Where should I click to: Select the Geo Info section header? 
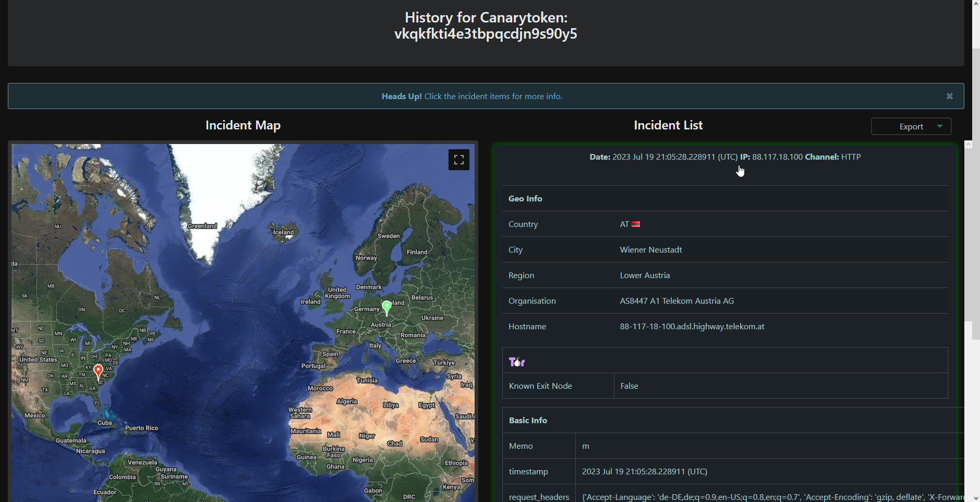pos(525,199)
